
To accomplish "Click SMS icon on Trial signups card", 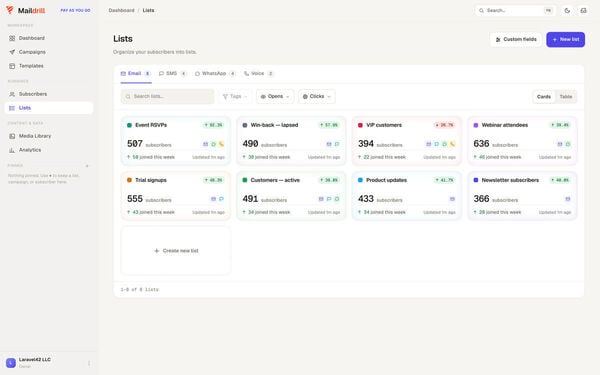I will point(221,199).
